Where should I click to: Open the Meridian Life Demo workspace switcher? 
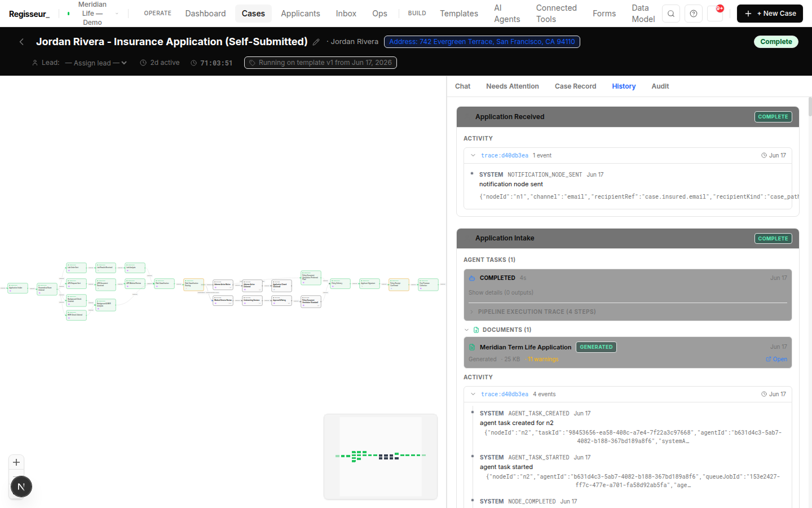click(x=92, y=14)
